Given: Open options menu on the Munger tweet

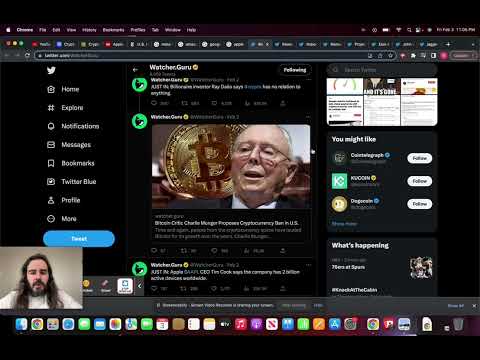Looking at the screenshot, I should (x=308, y=117).
